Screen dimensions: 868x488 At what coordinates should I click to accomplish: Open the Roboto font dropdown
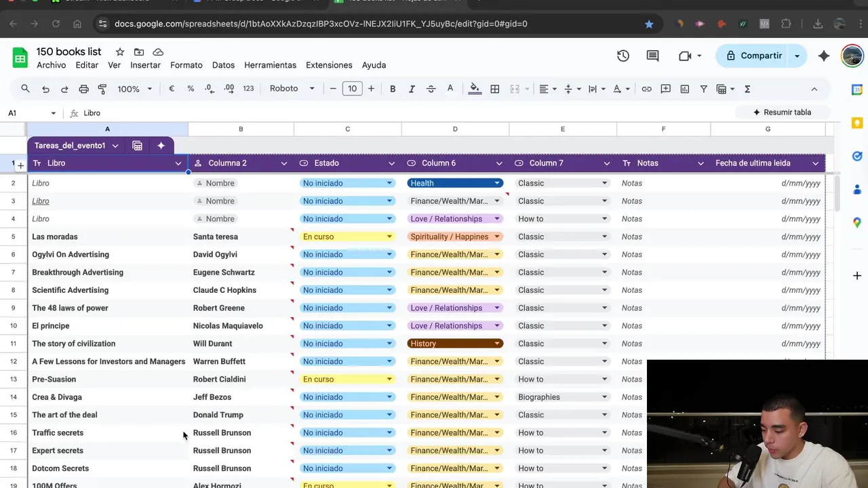pyautogui.click(x=292, y=89)
